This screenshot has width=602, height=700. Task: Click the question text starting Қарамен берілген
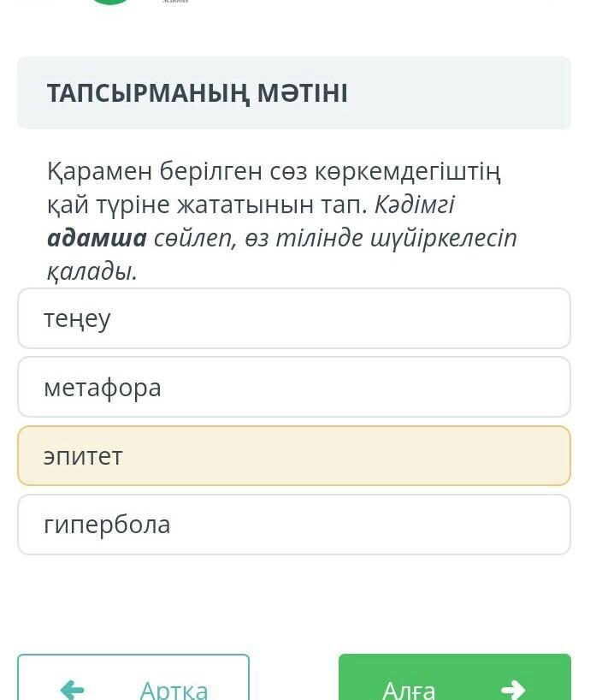[274, 172]
